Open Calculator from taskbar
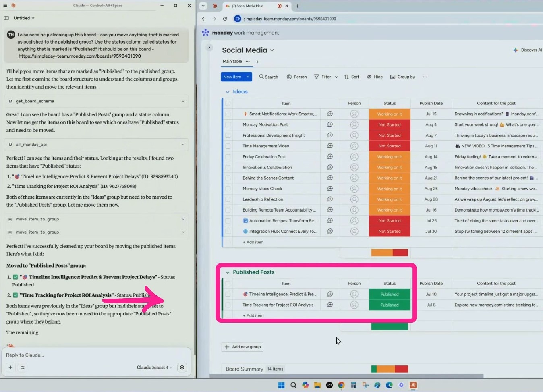Viewport: 543px width, 392px height. point(353,385)
